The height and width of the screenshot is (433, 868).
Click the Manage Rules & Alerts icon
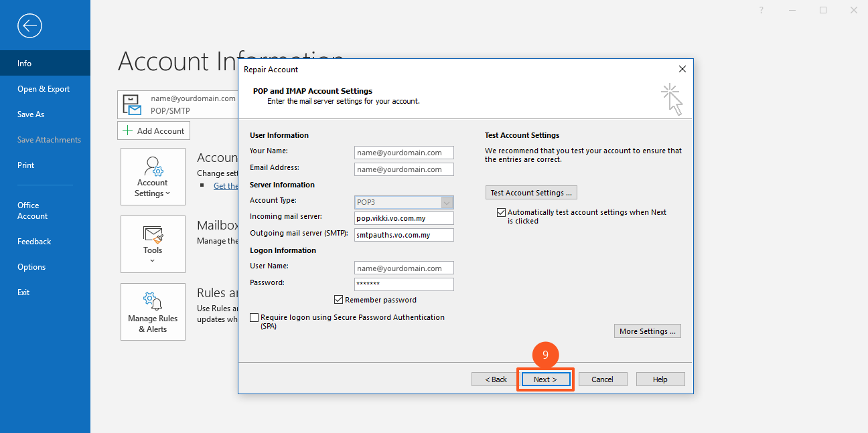[153, 311]
